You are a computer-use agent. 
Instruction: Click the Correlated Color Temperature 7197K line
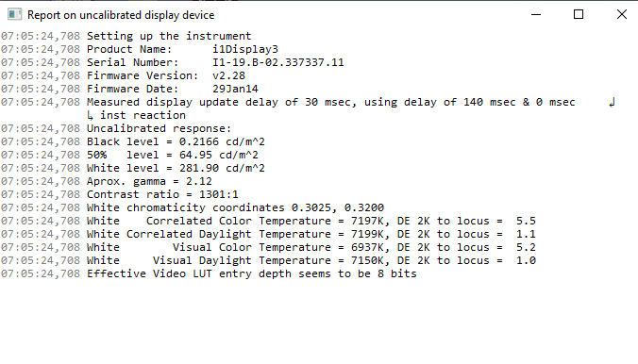[269, 222]
